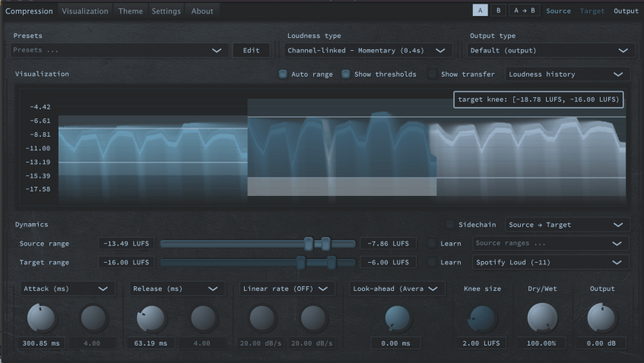This screenshot has height=363, width=644.
Task: Copy state with A → B button
Action: click(x=525, y=11)
